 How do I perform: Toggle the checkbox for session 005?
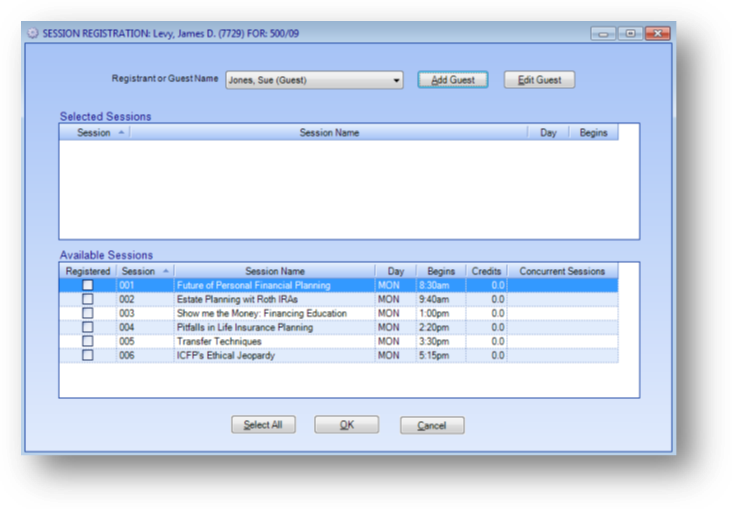click(x=87, y=341)
